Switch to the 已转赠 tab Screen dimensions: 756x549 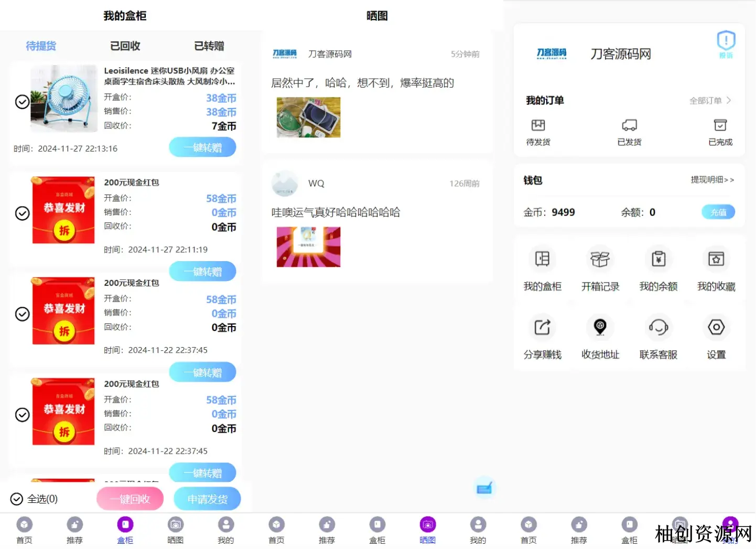click(209, 46)
